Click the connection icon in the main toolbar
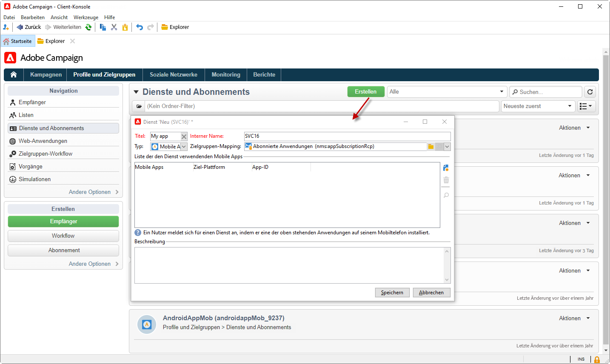Image resolution: width=610 pixels, height=364 pixels. [x=6, y=27]
